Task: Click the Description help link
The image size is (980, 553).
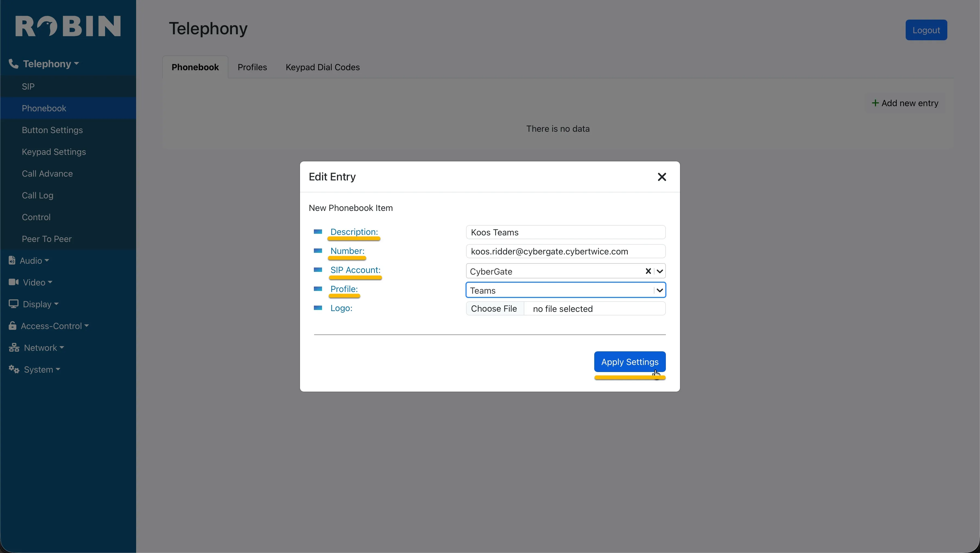Action: (x=354, y=232)
